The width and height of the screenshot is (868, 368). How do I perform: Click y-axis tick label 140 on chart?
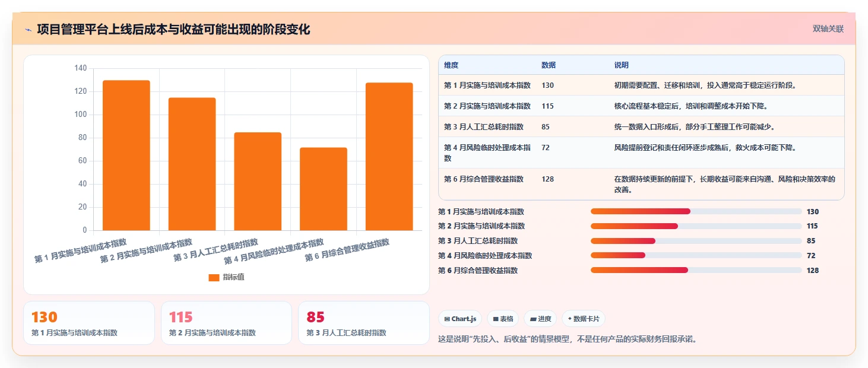coord(81,68)
